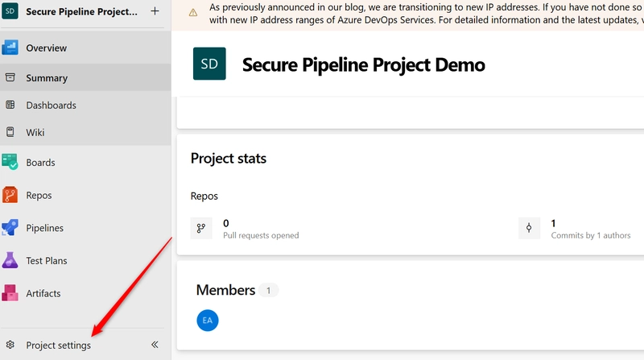Screen dimensions: 644x360
Task: Click the Pull requests opened stat
Action: pyautogui.click(x=261, y=230)
